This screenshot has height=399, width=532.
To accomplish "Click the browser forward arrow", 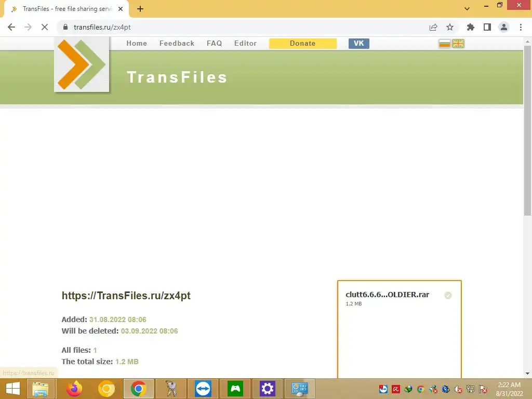I will [x=28, y=27].
